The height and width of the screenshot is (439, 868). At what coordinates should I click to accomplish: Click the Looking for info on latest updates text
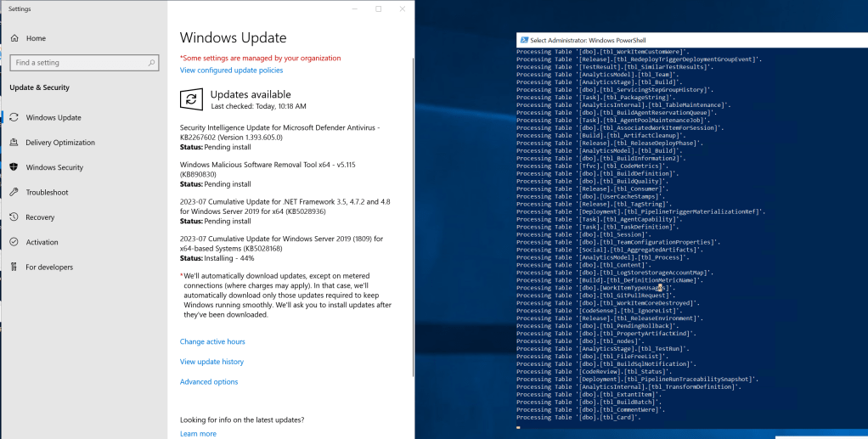pos(242,419)
